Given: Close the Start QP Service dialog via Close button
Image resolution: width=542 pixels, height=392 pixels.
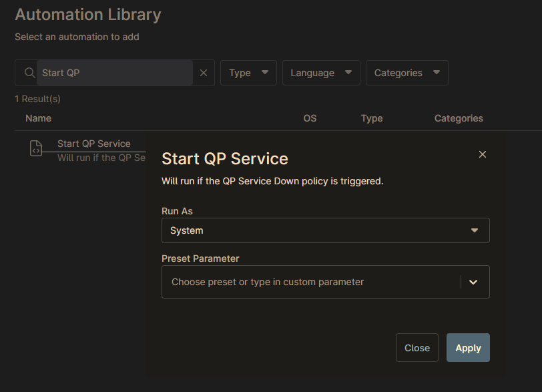Looking at the screenshot, I should point(417,347).
